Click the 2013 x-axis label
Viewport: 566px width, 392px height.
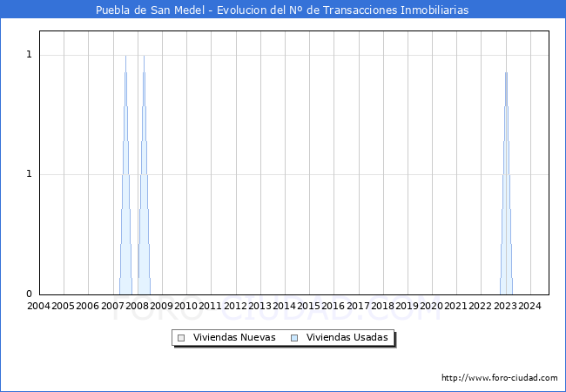click(259, 306)
